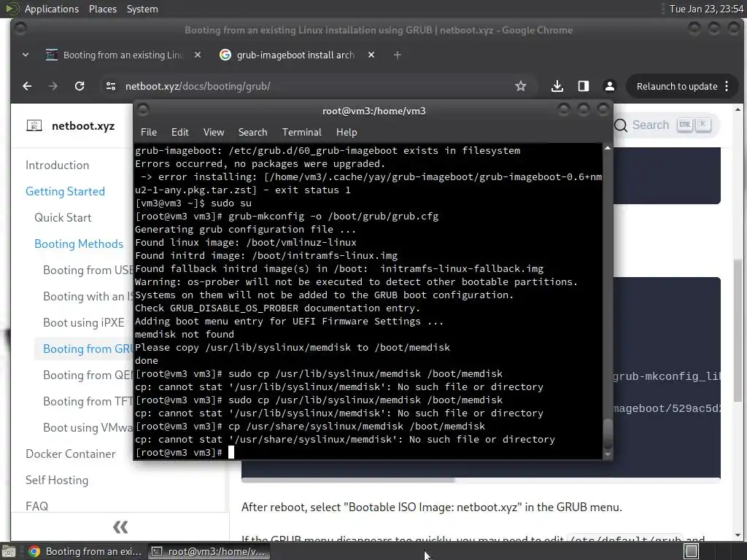Open terminal Search menu
Viewport: 747px width, 560px height.
[252, 133]
